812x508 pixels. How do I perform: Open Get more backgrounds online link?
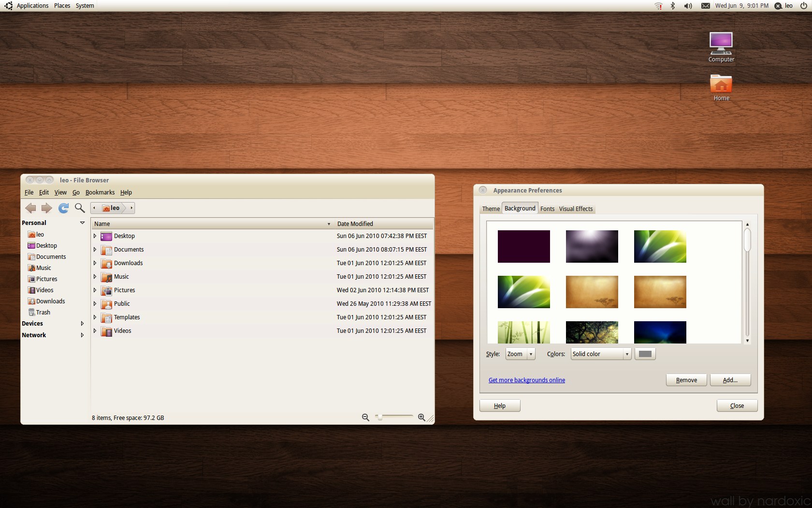[x=527, y=380]
